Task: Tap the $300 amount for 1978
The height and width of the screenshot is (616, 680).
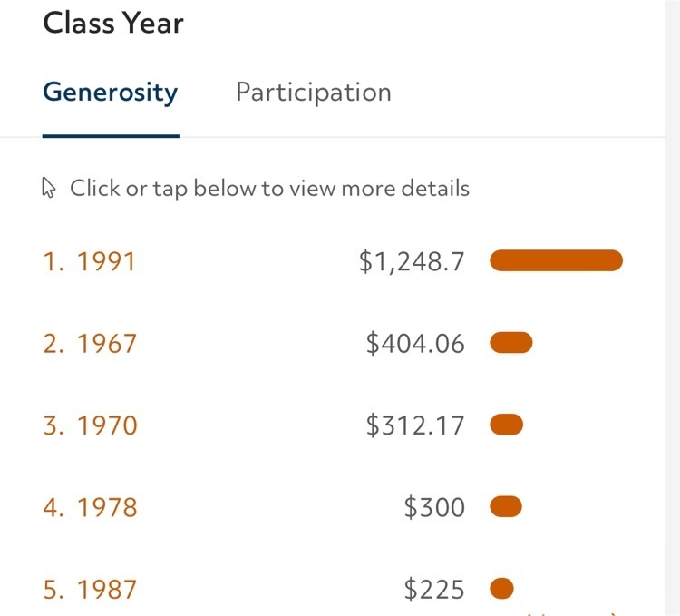Action: coord(434,507)
